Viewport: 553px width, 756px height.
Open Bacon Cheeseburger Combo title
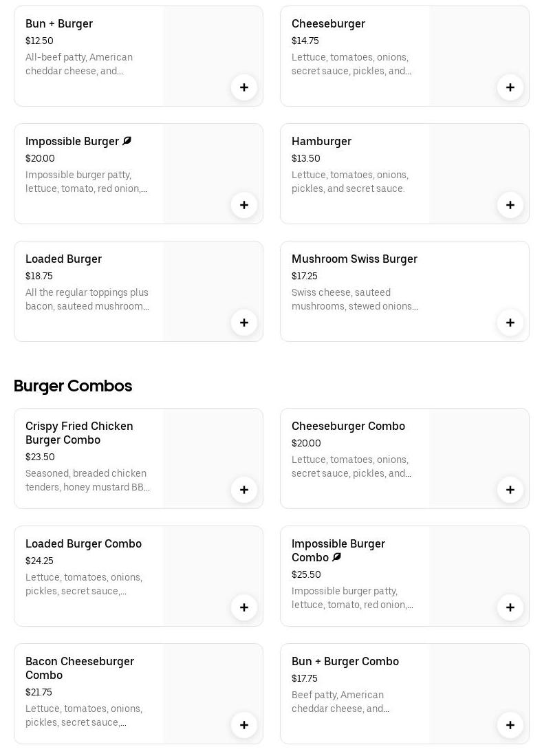pos(79,668)
